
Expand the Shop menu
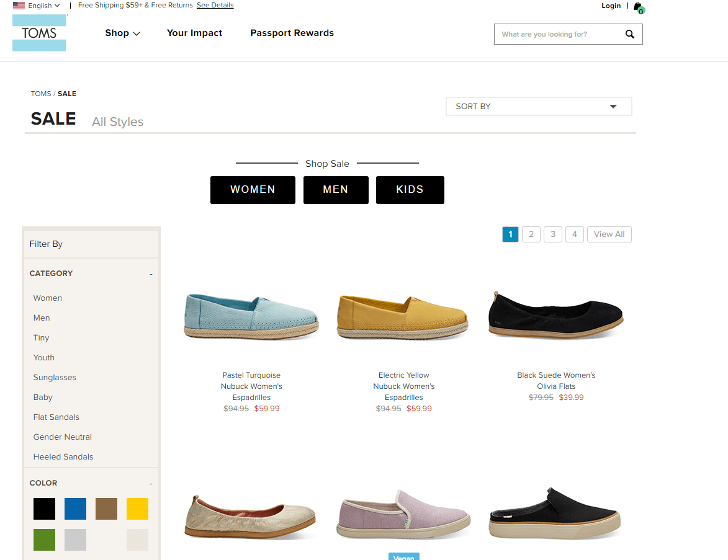click(x=122, y=33)
